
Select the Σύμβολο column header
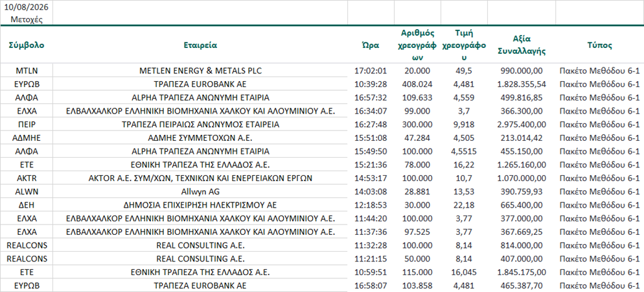pyautogui.click(x=27, y=45)
